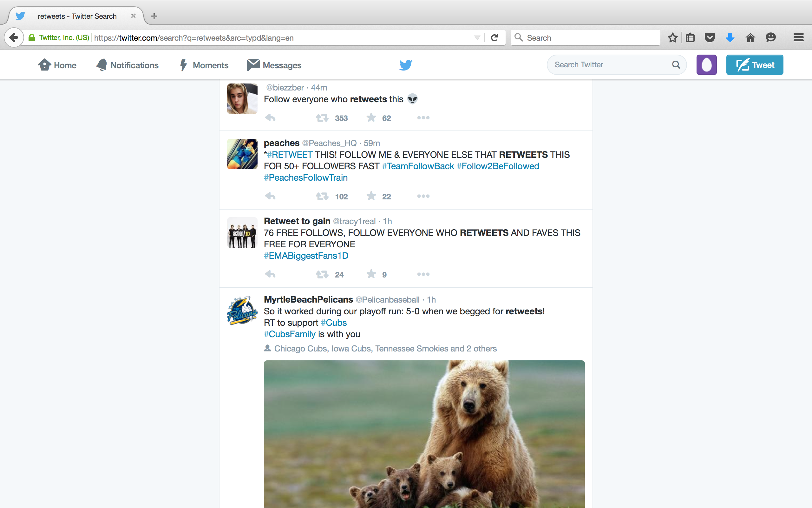Open the #TeamFollowBack hashtag
The width and height of the screenshot is (812, 508).
(418, 166)
